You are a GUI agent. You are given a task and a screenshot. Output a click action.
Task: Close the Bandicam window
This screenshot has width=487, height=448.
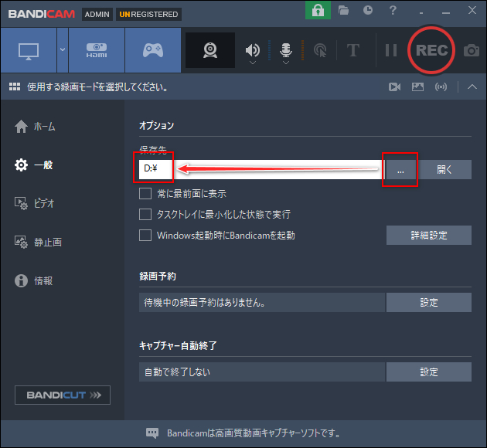472,10
